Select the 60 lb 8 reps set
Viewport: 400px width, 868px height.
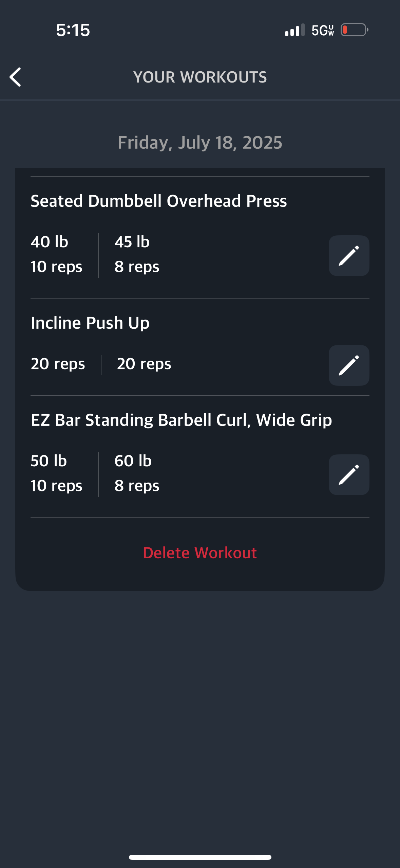pyautogui.click(x=137, y=473)
